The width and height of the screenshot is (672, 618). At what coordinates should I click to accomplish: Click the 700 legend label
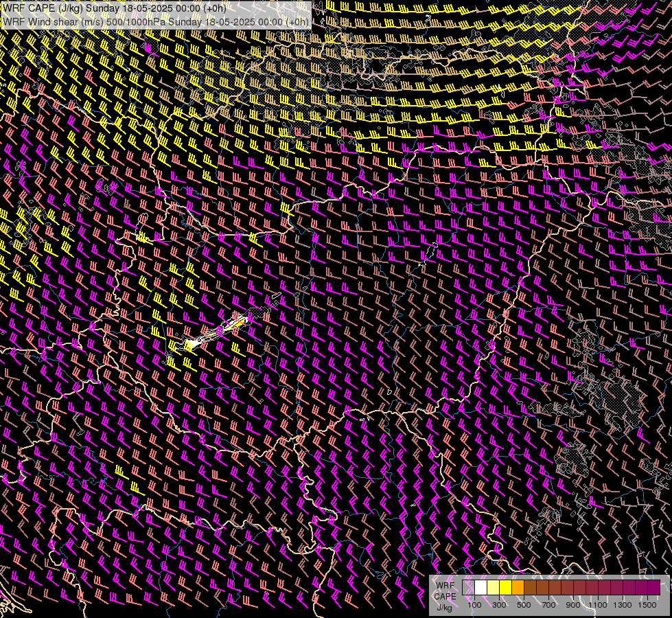click(548, 605)
